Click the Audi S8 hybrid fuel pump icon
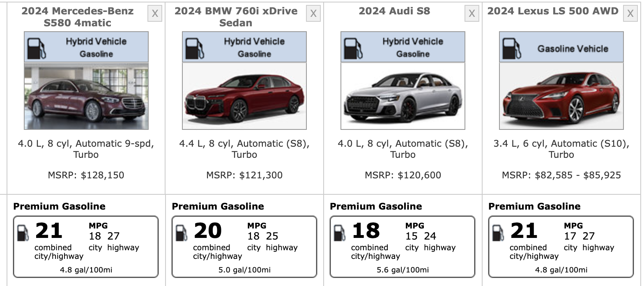 click(353, 48)
